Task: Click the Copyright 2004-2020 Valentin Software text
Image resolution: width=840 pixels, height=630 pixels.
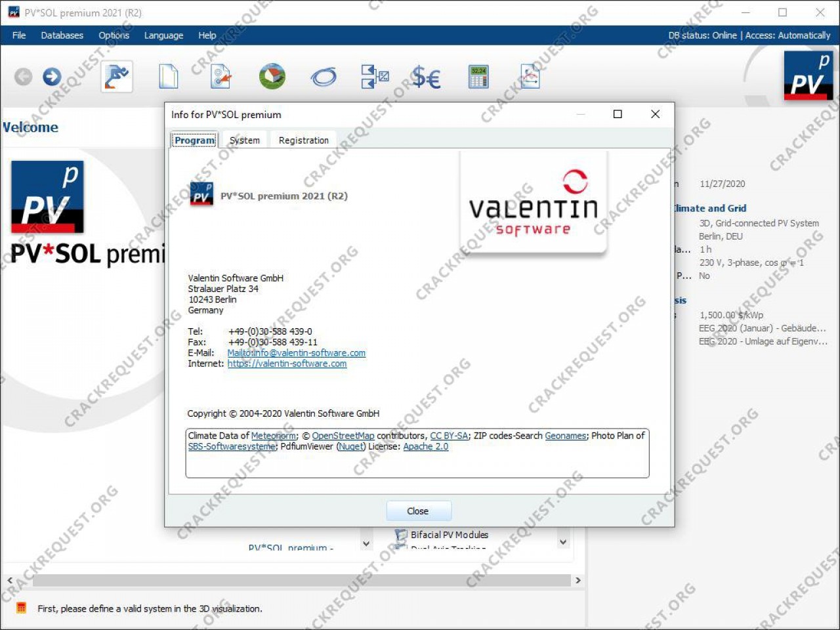Action: point(283,413)
